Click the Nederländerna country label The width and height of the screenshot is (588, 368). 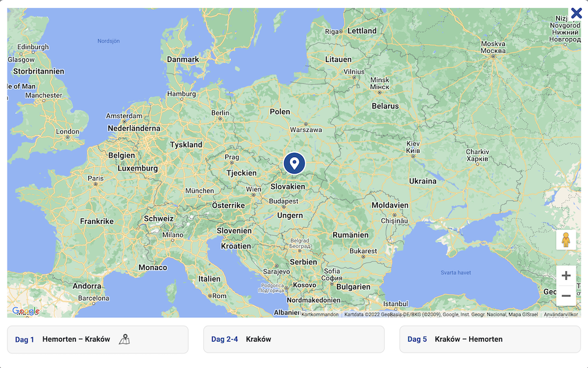(134, 128)
